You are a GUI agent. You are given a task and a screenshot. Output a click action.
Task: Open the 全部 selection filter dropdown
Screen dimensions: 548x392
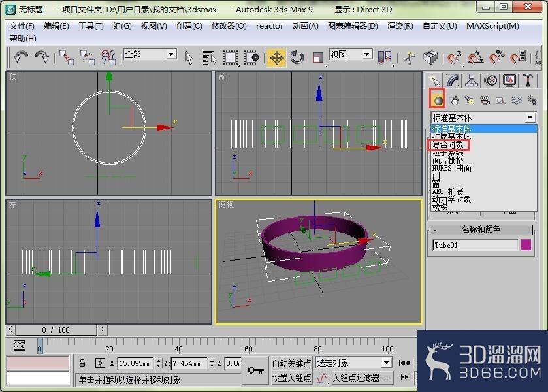click(170, 54)
